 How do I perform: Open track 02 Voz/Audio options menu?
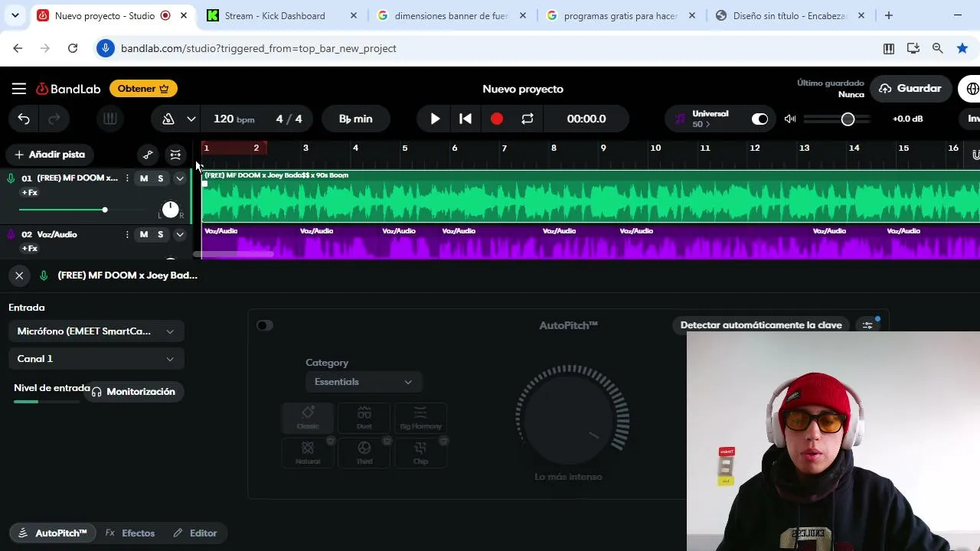[x=127, y=234]
